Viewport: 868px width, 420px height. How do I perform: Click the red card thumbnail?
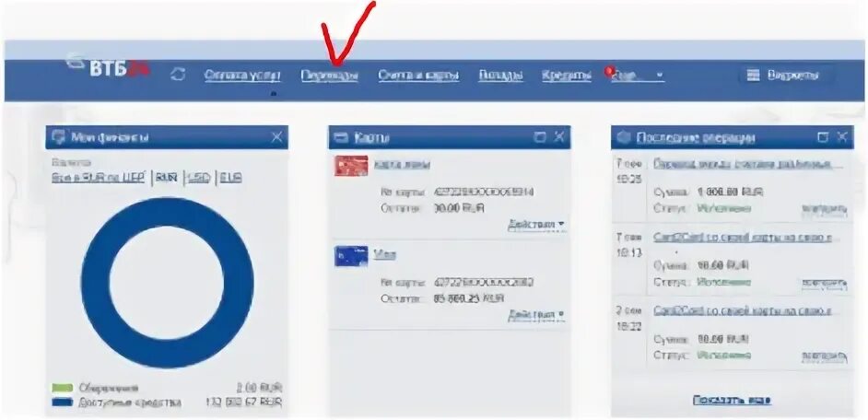(351, 166)
